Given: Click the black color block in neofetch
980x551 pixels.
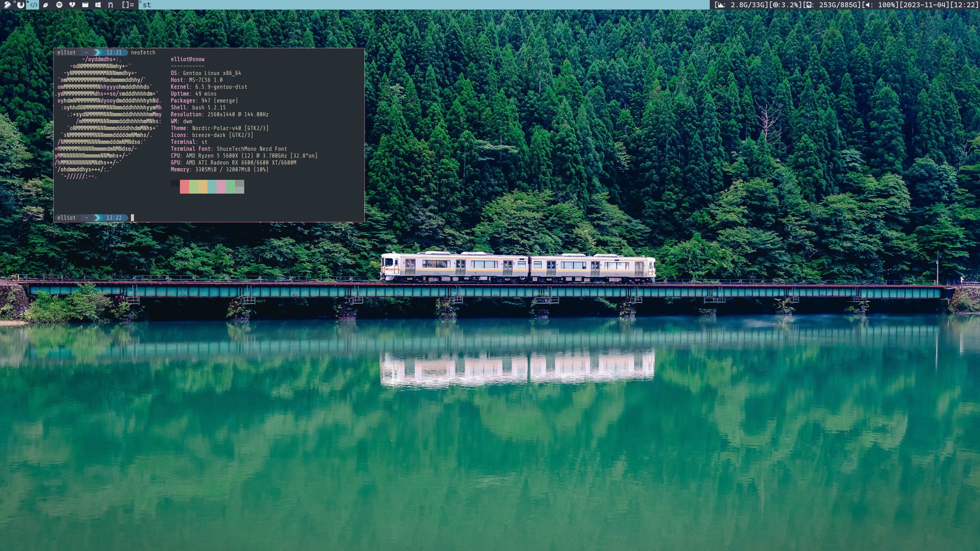Looking at the screenshot, I should click(x=175, y=183).
